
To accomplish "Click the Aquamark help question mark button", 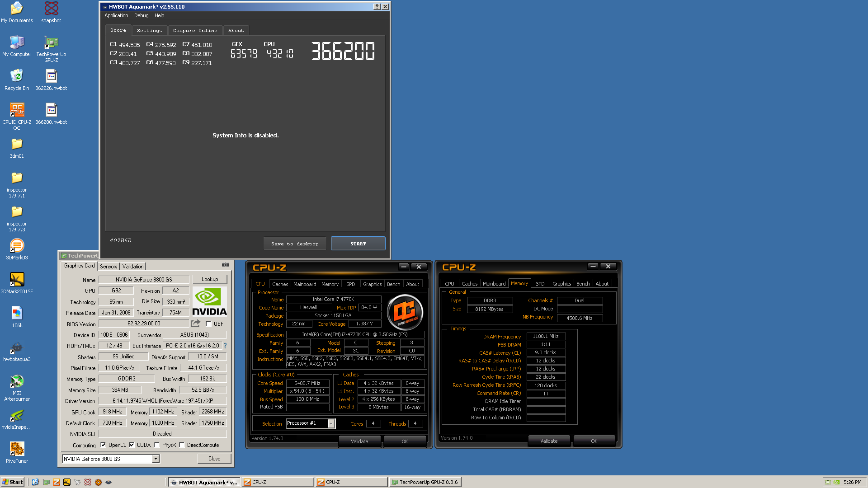I will 377,7.
